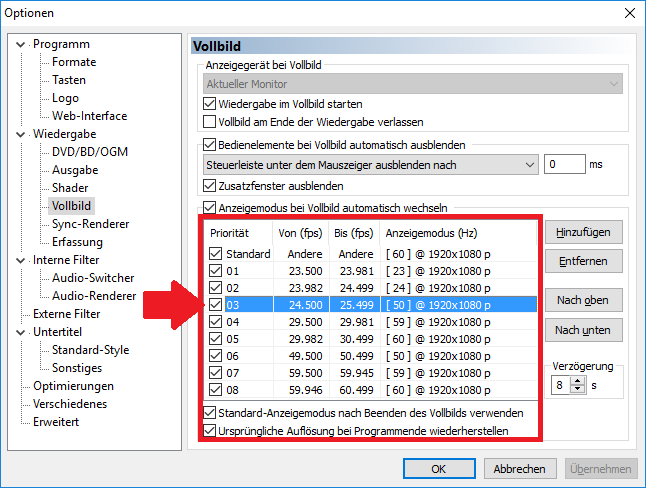Open the DVD/BD/OGM settings page
Screen dimensions: 646x488
[90, 152]
